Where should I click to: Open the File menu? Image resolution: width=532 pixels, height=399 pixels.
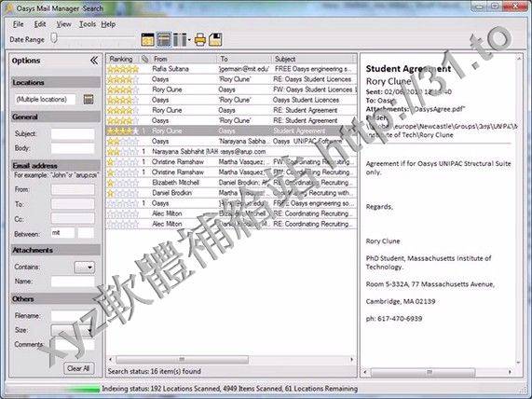click(x=19, y=24)
